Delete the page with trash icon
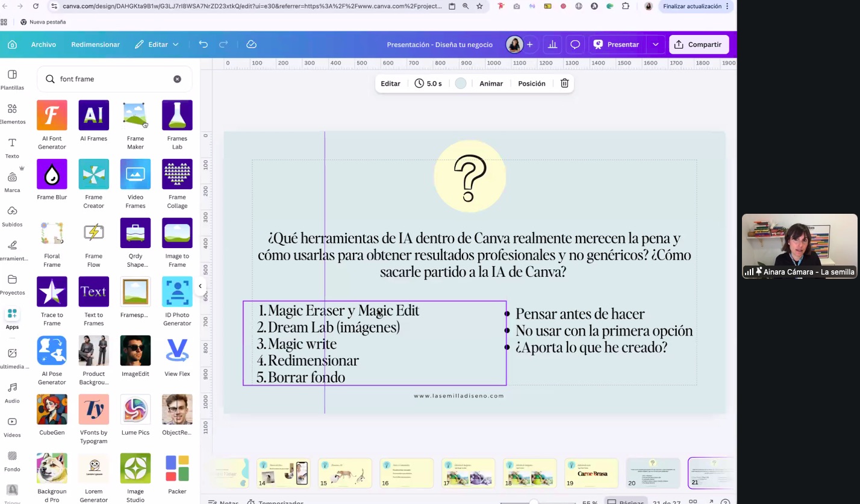This screenshot has width=860, height=504. click(x=564, y=84)
